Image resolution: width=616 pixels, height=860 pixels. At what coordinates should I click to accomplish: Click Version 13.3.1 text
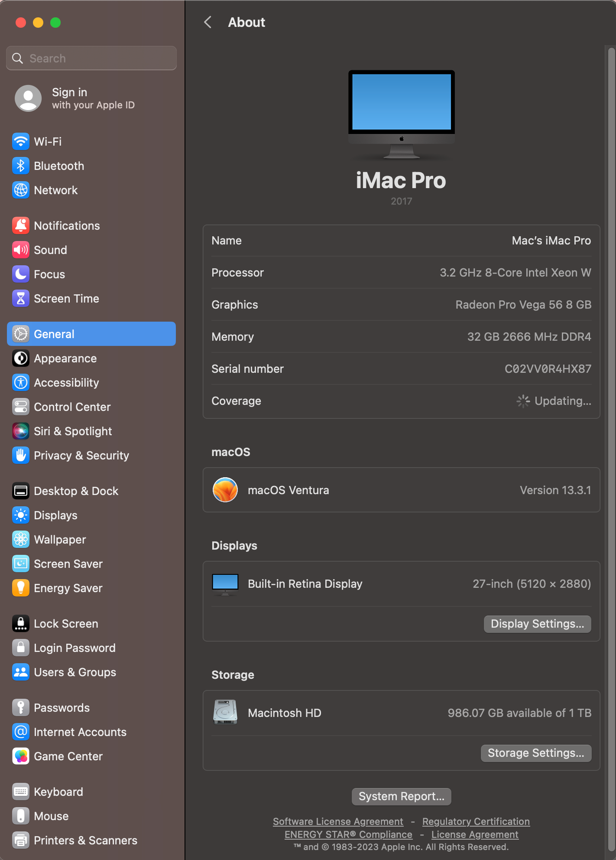(555, 490)
